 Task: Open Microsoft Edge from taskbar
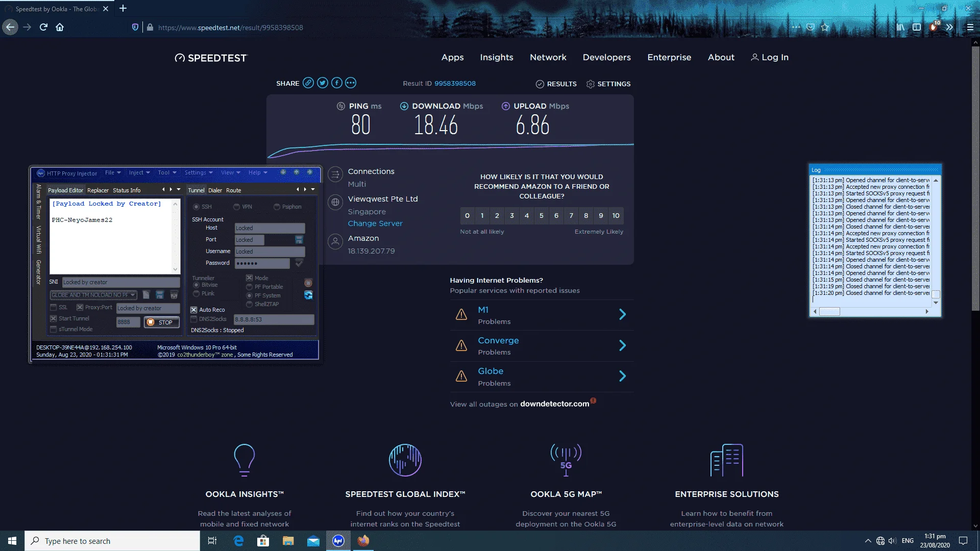point(238,541)
